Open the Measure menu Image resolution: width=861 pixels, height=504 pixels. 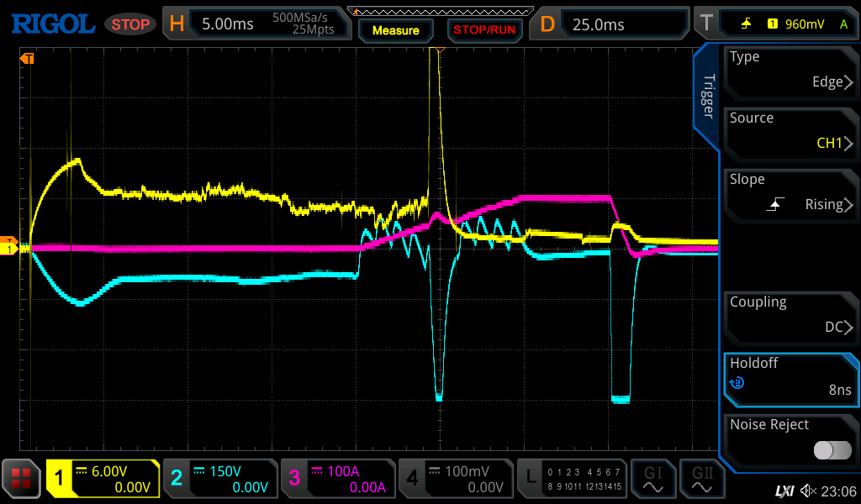pyautogui.click(x=395, y=30)
